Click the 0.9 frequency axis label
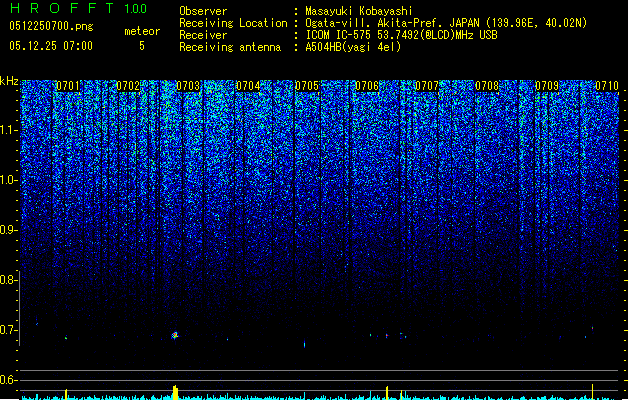629x400 pixels. coord(8,230)
